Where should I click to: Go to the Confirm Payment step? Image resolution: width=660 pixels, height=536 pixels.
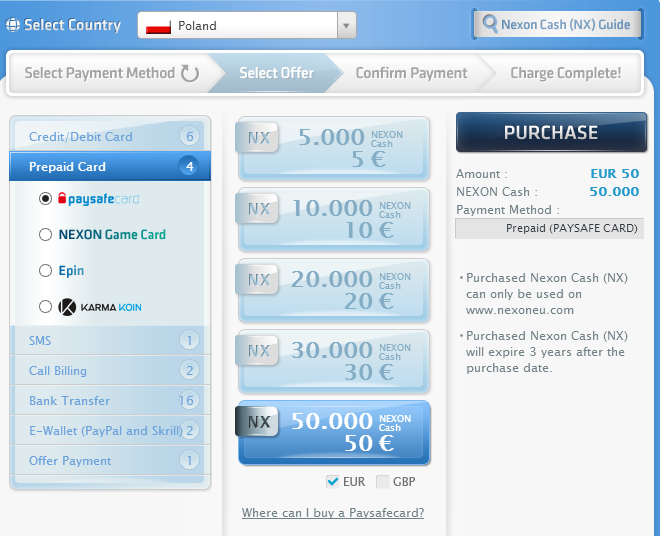(411, 73)
